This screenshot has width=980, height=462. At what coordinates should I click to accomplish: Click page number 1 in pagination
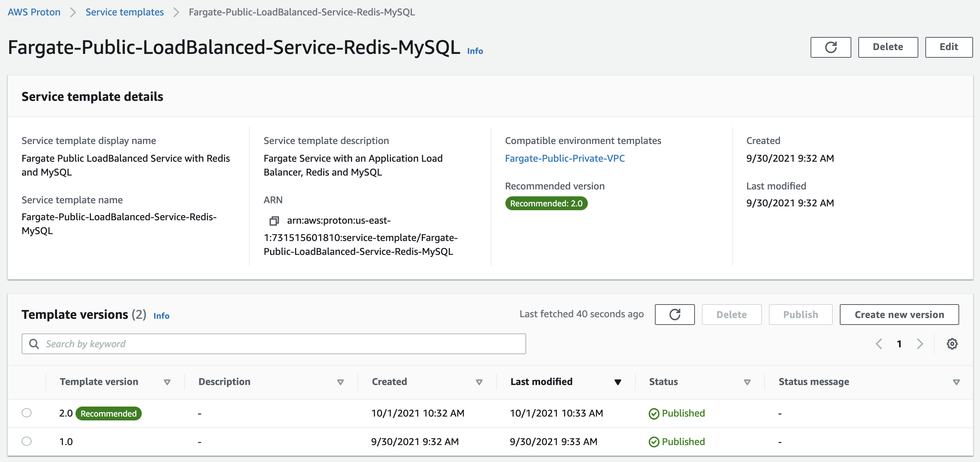[899, 344]
